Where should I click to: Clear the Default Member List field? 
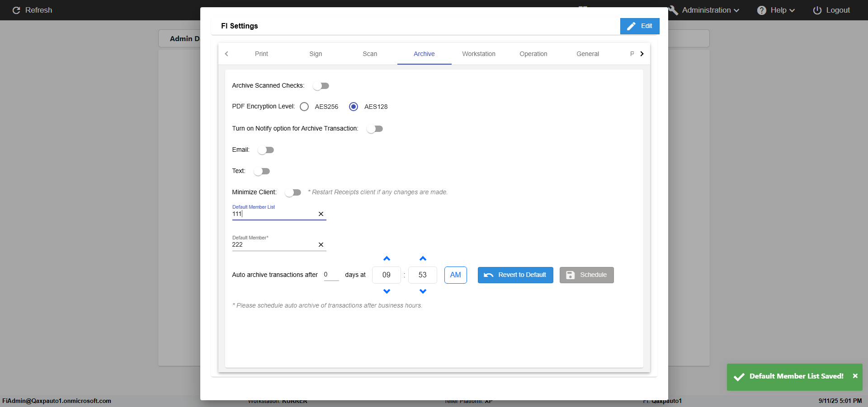point(321,214)
